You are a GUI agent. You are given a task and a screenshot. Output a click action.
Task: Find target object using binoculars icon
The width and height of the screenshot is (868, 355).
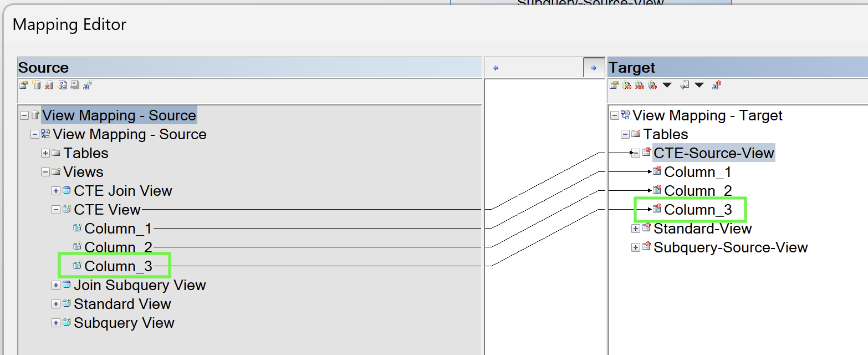click(x=717, y=84)
